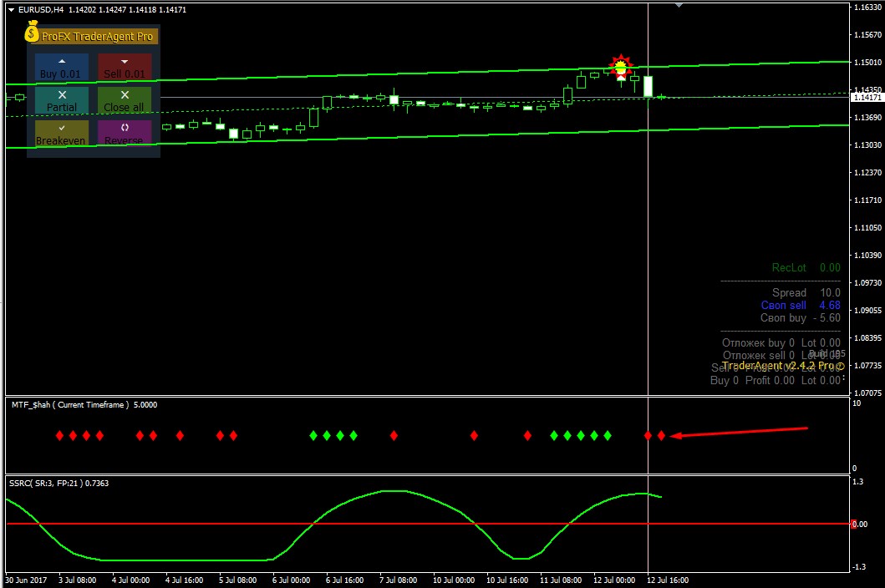Image resolution: width=885 pixels, height=588 pixels.
Task: Click the X icon on the Partial button
Action: pos(62,95)
